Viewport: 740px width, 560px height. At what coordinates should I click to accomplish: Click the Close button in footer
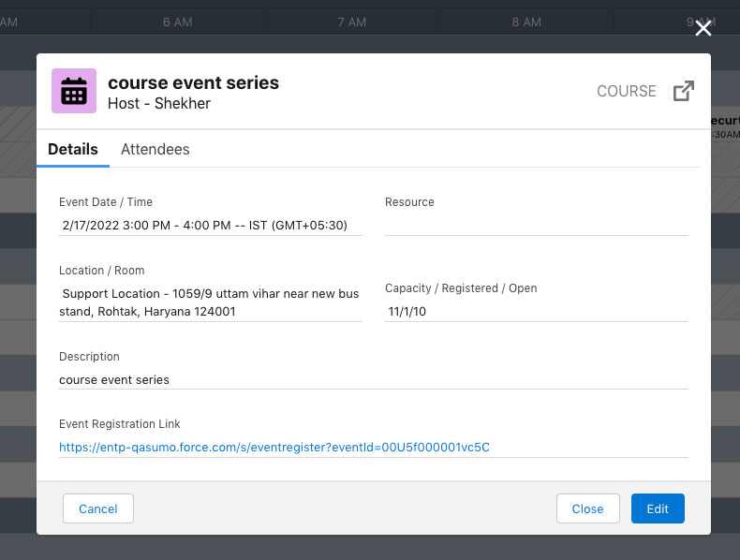point(587,508)
